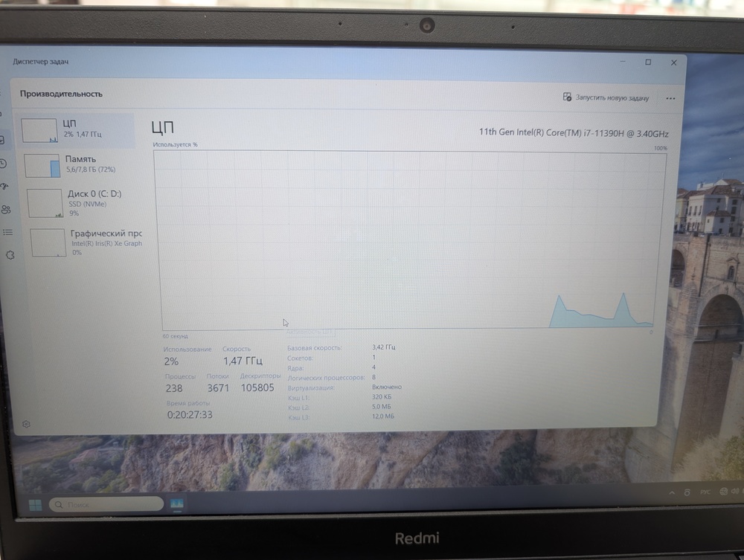Open the Details list sidebar icon
Viewport: 744px width, 560px height.
[x=8, y=232]
